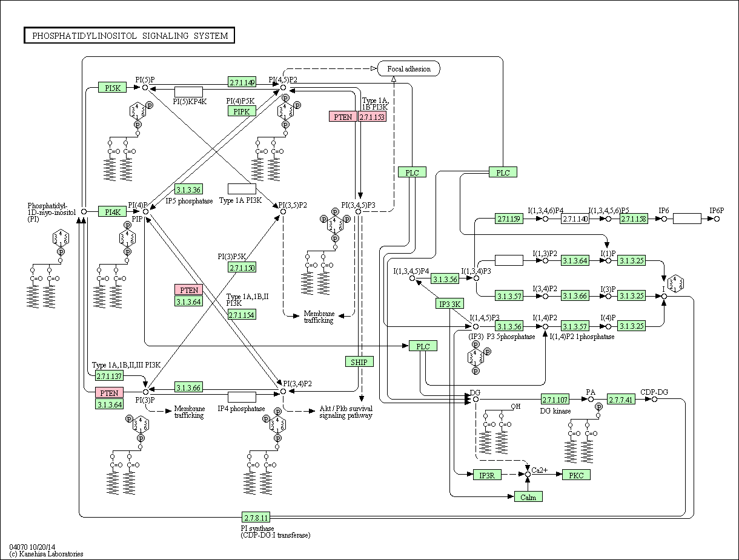Click the Phosphatidylinositol Signaling System title box
This screenshot has height=560, width=739.
pyautogui.click(x=130, y=36)
